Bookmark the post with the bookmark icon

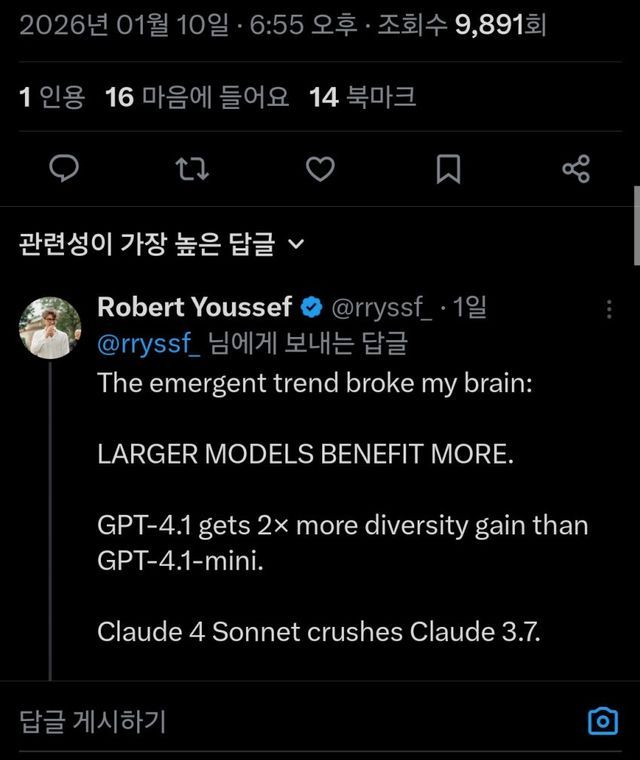pyautogui.click(x=448, y=169)
